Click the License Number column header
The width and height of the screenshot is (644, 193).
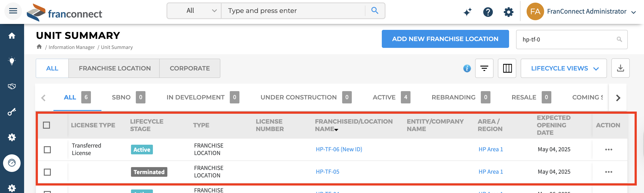click(x=269, y=125)
